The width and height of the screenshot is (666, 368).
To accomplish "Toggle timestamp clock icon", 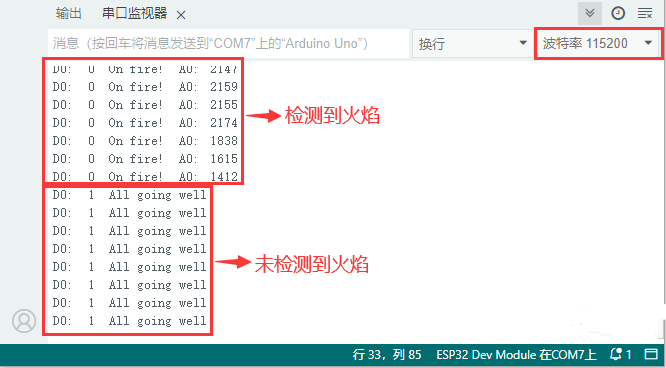I will point(618,14).
